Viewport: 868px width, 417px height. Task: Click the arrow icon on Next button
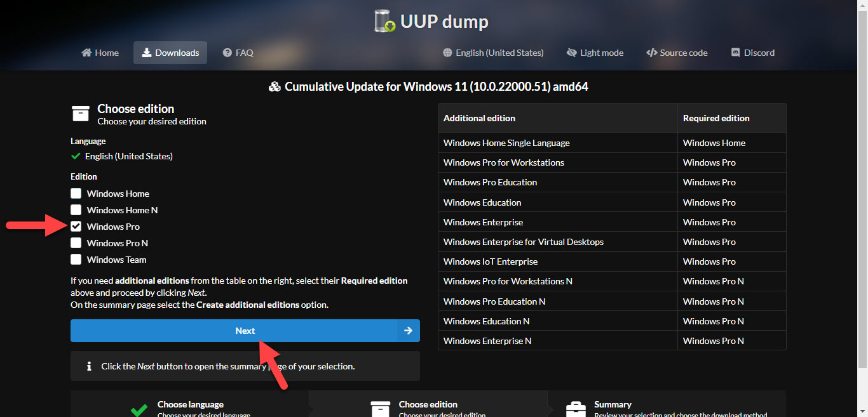point(408,331)
